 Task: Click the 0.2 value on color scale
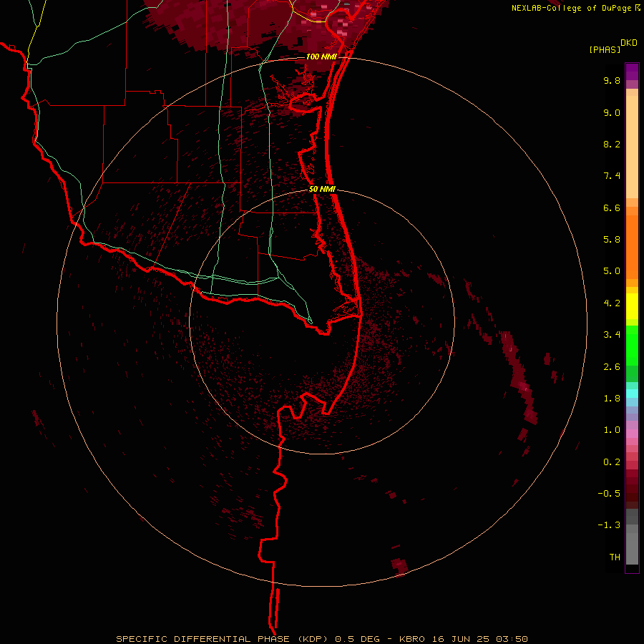[x=612, y=462]
